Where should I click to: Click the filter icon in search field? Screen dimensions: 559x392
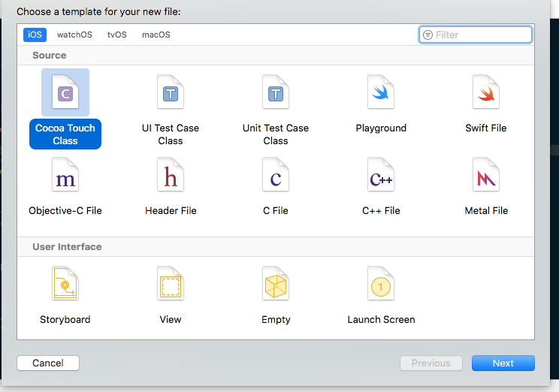click(x=428, y=35)
